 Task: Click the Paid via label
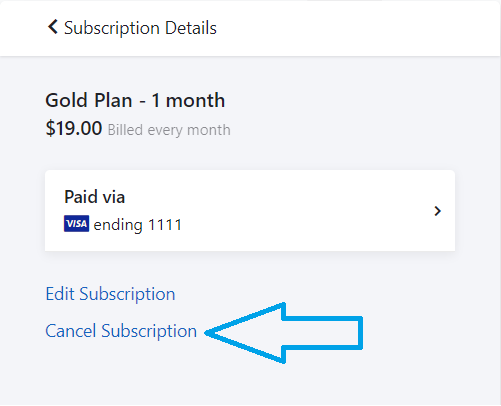coord(95,196)
